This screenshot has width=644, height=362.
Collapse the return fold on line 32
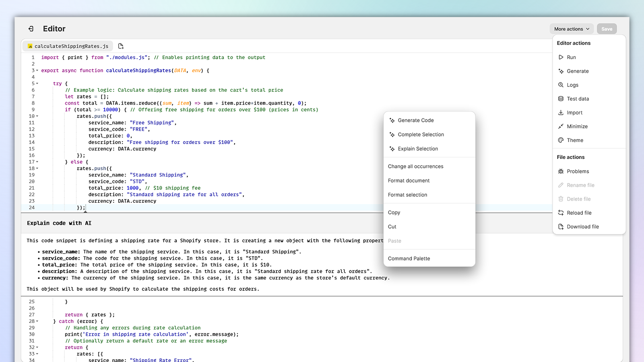click(37, 347)
